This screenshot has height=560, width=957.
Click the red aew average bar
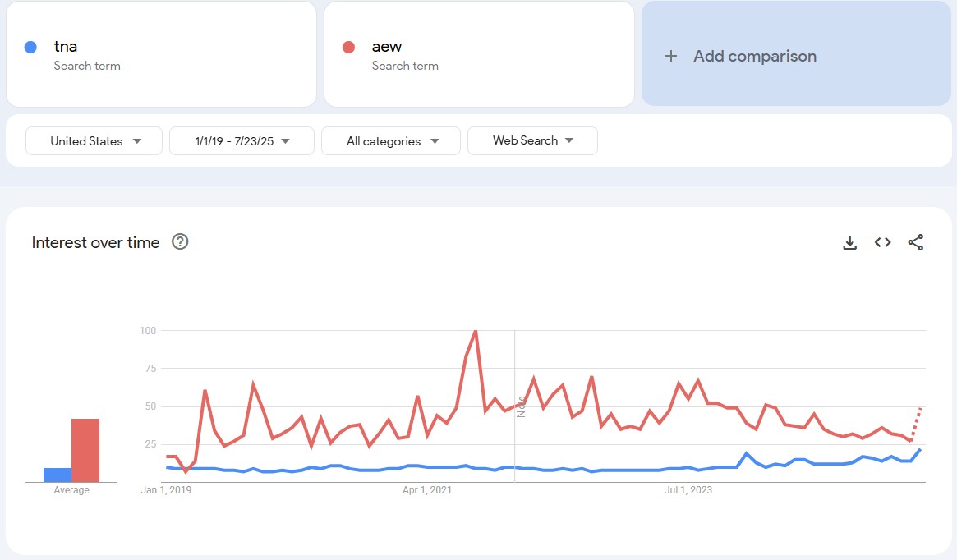point(85,450)
